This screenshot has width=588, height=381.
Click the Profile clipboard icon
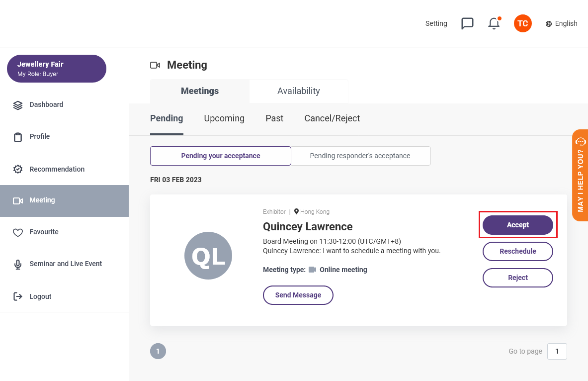point(17,137)
